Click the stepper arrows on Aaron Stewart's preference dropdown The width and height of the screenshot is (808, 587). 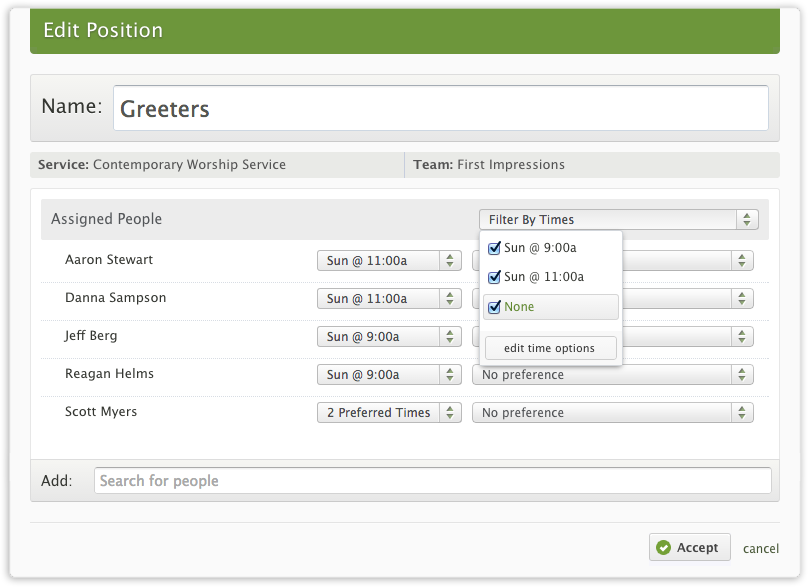tap(742, 261)
